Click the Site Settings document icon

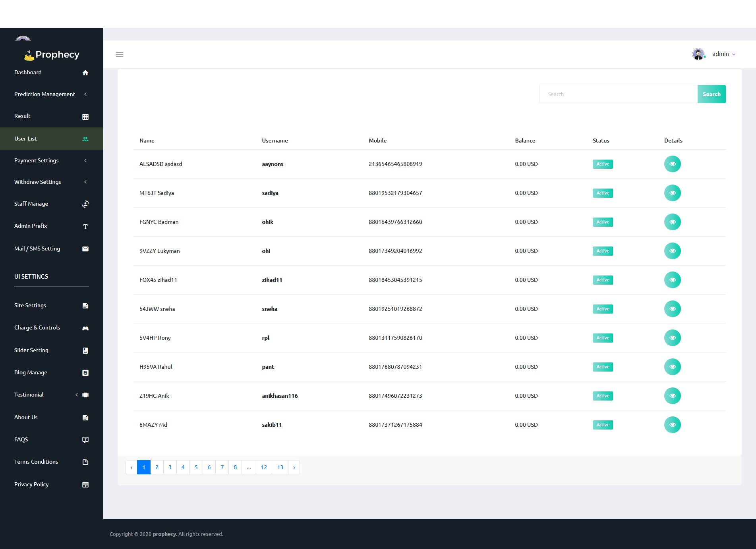(x=85, y=306)
